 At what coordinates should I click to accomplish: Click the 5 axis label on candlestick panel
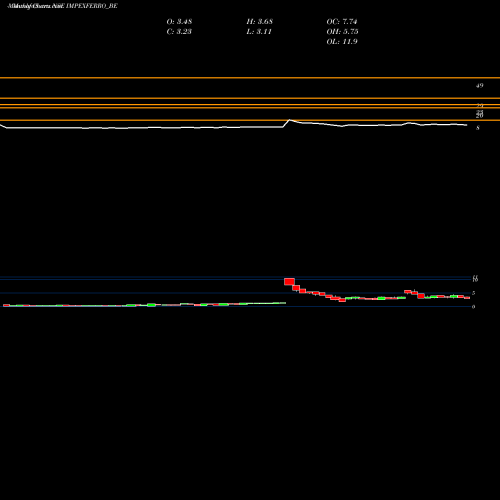coord(473,293)
